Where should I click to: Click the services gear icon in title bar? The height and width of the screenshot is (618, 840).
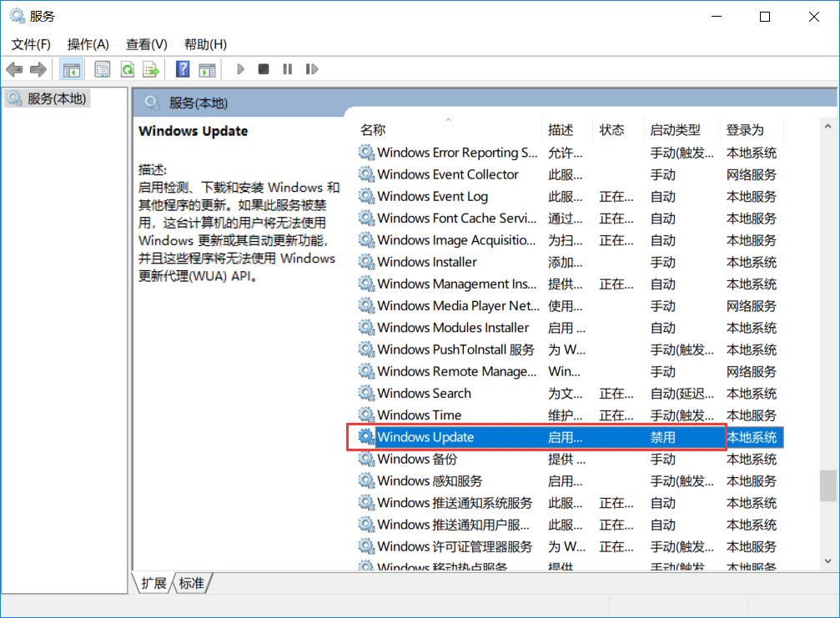point(18,16)
